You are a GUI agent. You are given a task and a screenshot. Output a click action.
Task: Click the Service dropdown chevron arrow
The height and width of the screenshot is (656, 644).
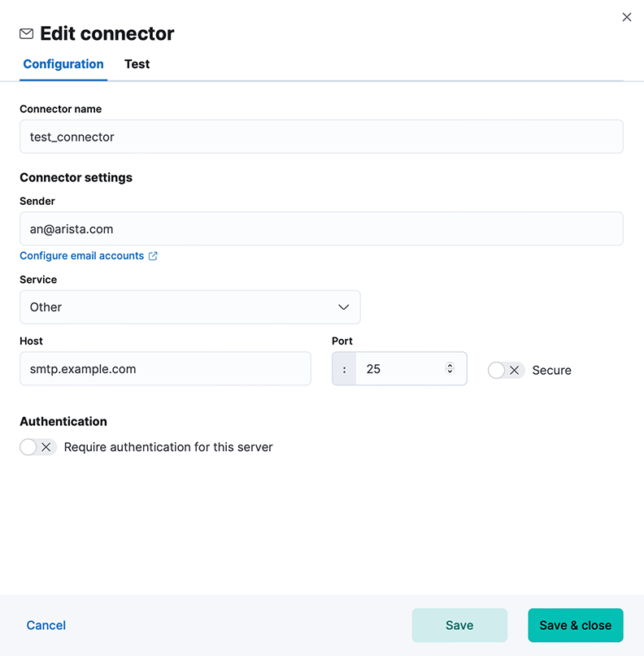click(x=344, y=307)
